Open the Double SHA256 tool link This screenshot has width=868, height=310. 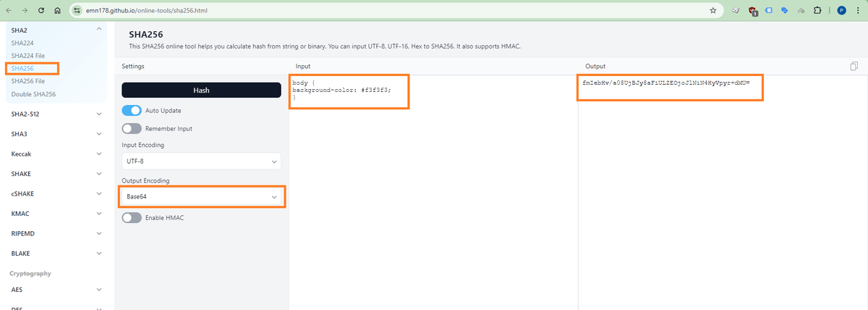(x=33, y=94)
